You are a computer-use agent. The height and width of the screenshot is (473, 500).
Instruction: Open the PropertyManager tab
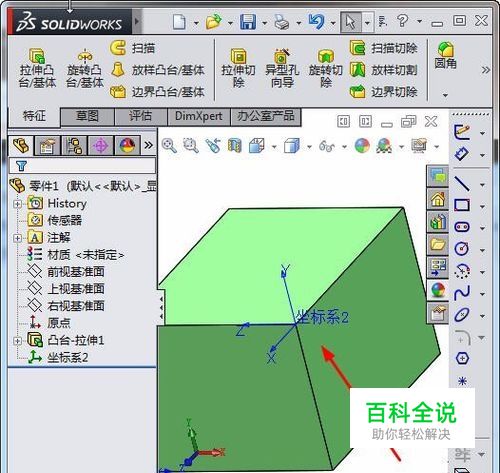47,145
